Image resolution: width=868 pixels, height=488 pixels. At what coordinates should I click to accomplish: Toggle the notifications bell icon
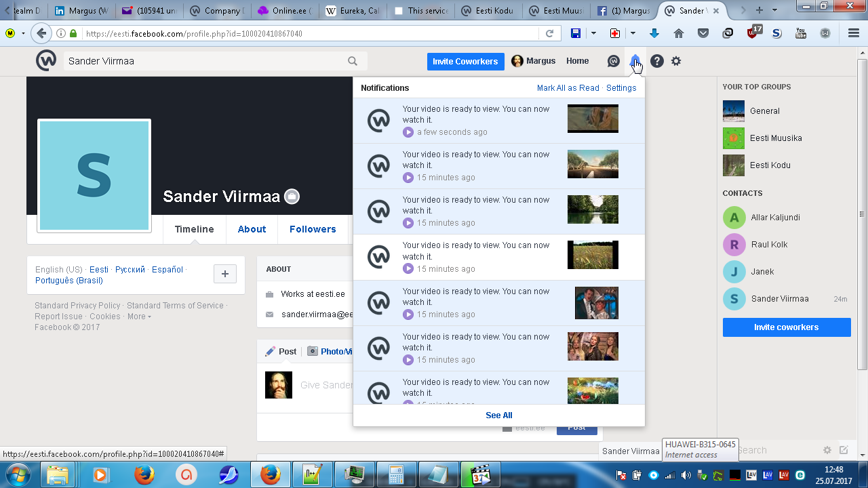(x=635, y=61)
